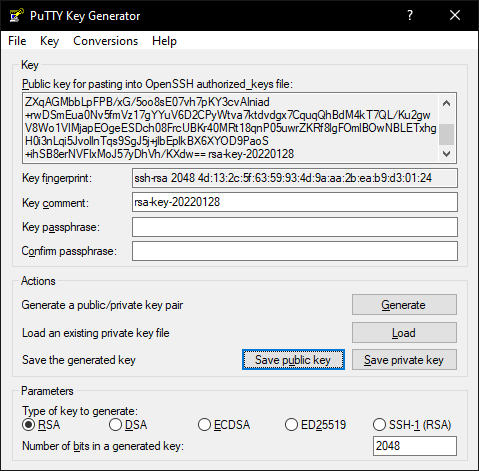Click the question mark help icon

(x=410, y=15)
